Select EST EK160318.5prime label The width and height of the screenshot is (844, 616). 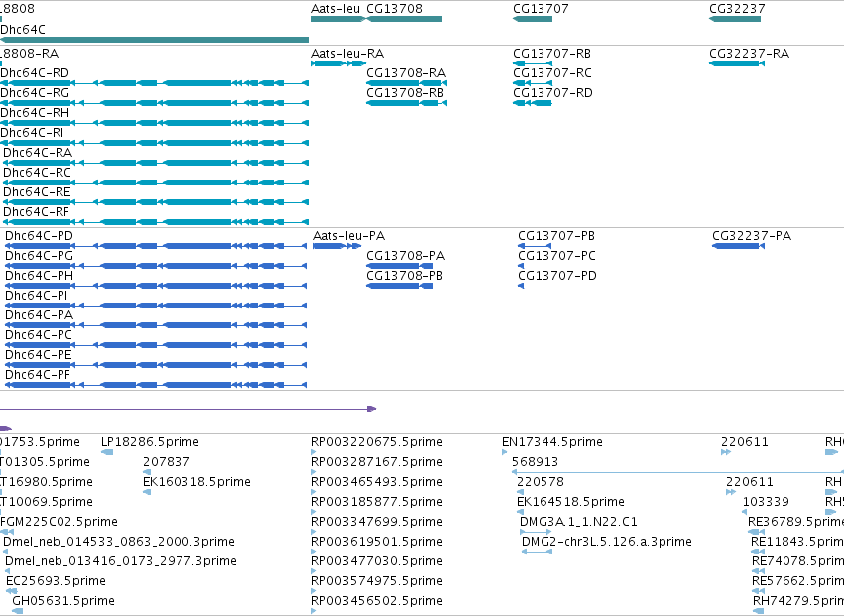[196, 482]
